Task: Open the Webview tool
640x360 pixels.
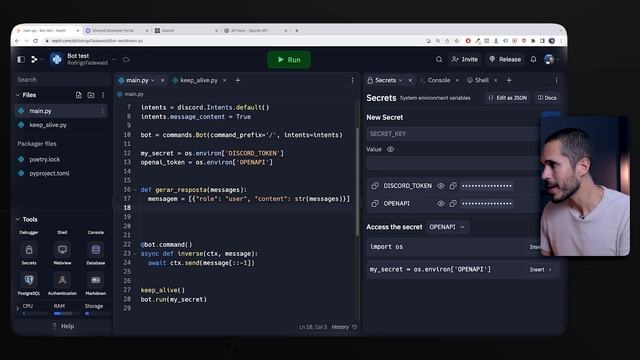Action: point(62,249)
